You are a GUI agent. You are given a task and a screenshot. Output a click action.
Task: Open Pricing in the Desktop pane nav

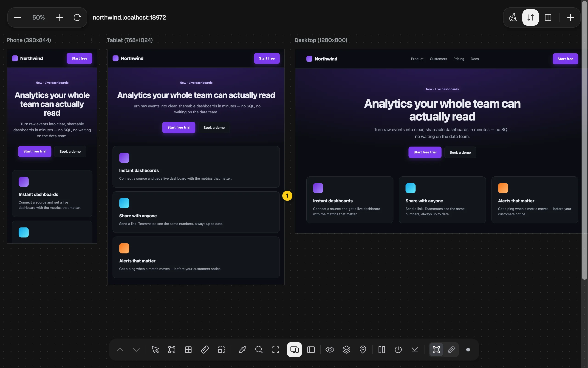459,59
